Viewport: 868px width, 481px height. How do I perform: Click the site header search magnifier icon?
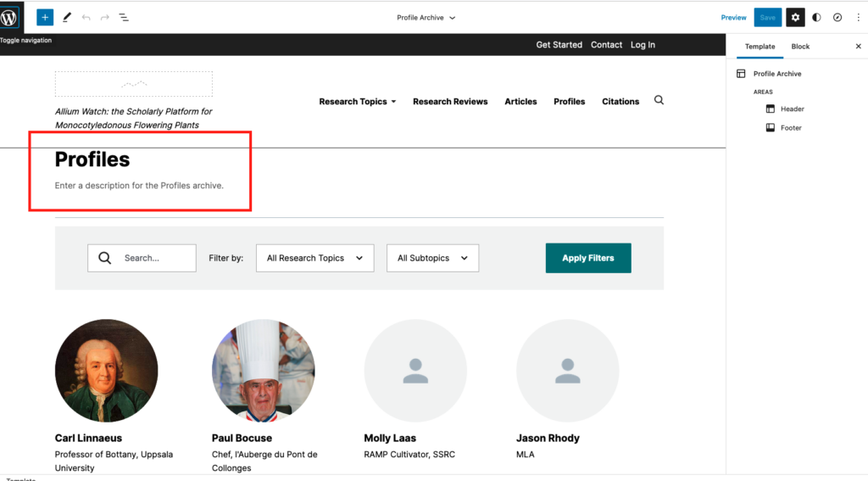(659, 100)
